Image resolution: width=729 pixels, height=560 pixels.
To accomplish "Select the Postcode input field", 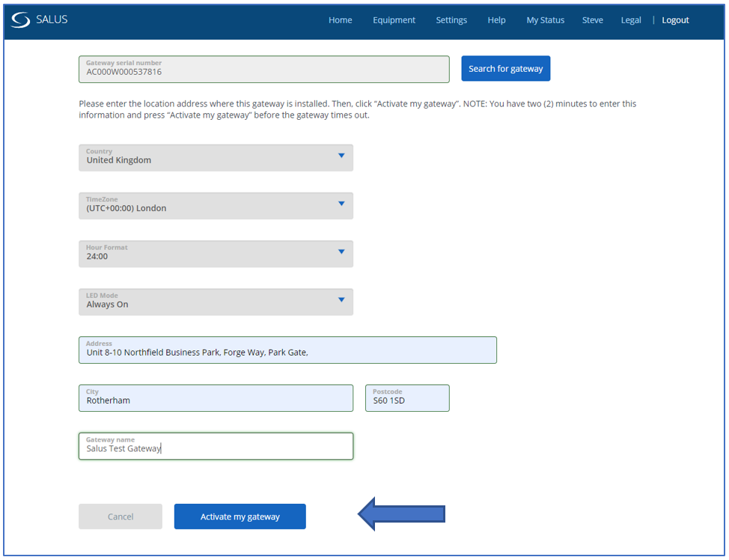I will 407,398.
